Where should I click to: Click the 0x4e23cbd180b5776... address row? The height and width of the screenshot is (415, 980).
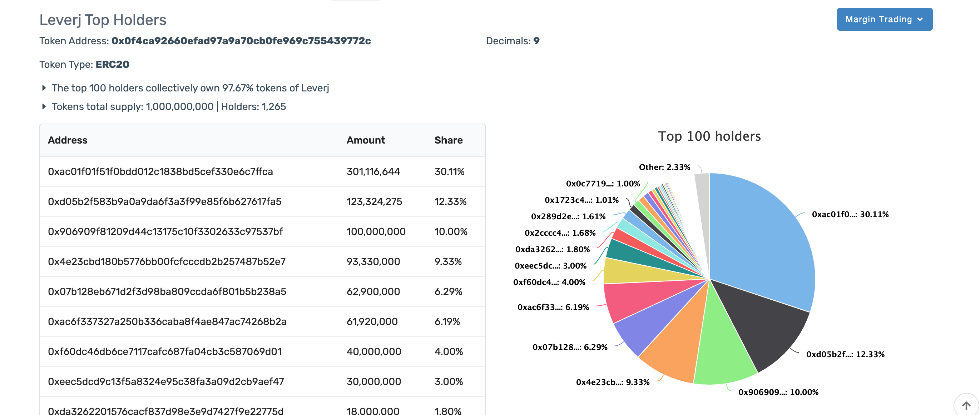click(x=166, y=262)
